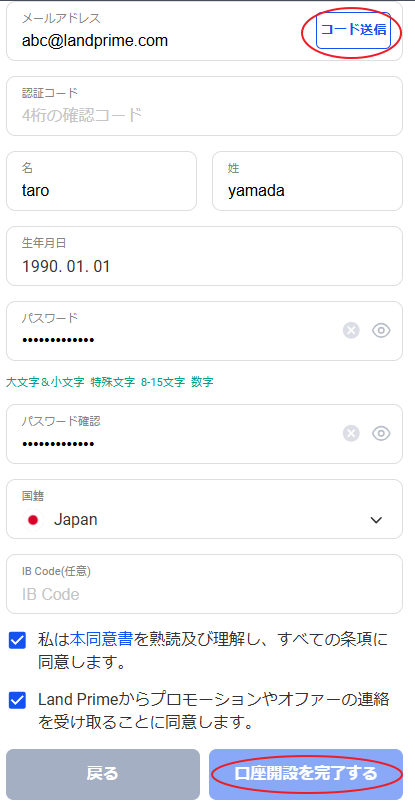
Task: Clear the password confirmation with X icon
Action: click(x=351, y=434)
